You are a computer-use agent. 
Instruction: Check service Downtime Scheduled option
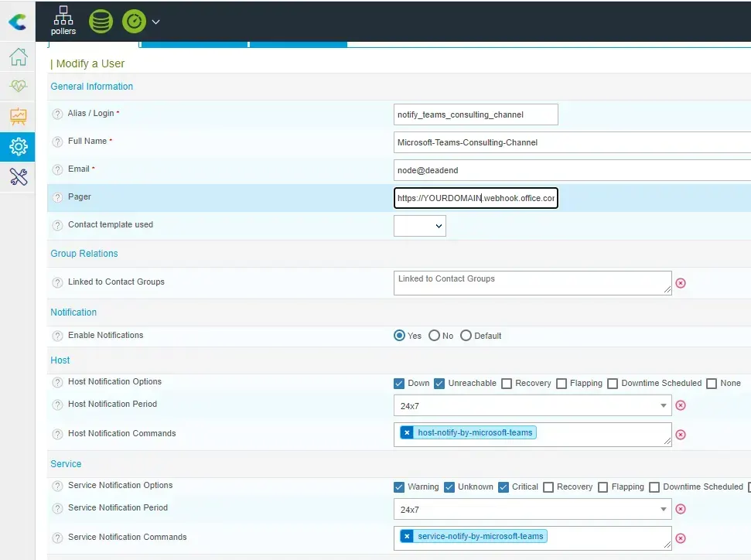(654, 487)
